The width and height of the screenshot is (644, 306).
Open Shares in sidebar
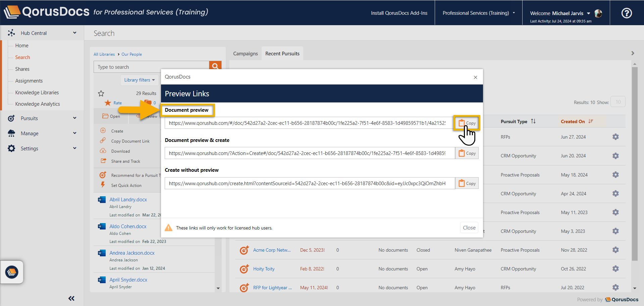22,69
